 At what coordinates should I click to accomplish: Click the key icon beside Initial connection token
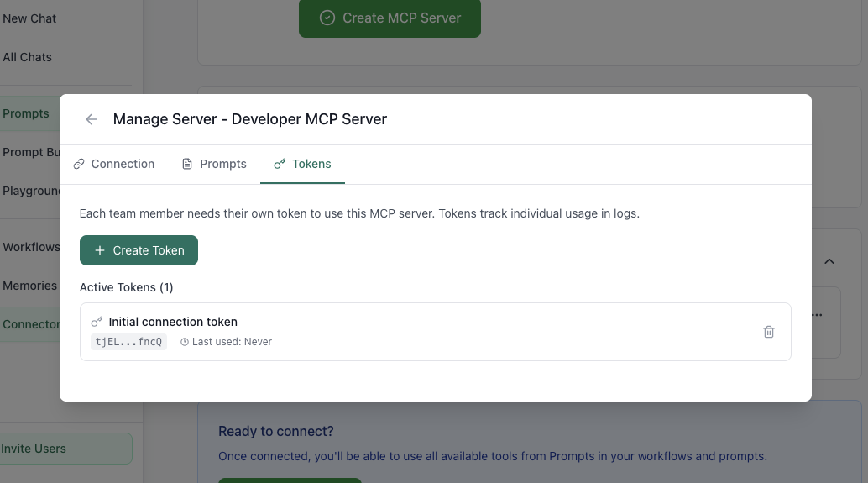[x=97, y=322]
